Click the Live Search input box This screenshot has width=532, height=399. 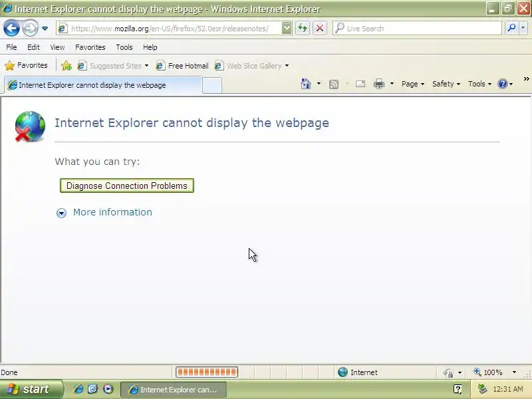point(418,29)
